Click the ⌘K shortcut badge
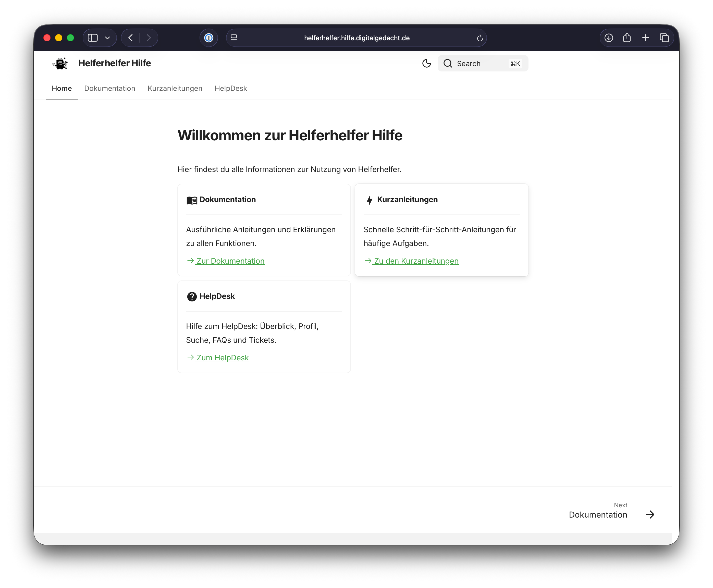Image resolution: width=713 pixels, height=588 pixels. tap(515, 64)
